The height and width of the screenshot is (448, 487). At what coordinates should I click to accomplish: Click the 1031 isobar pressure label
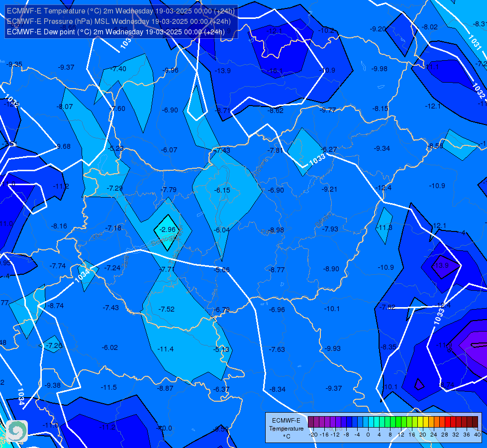click(475, 43)
